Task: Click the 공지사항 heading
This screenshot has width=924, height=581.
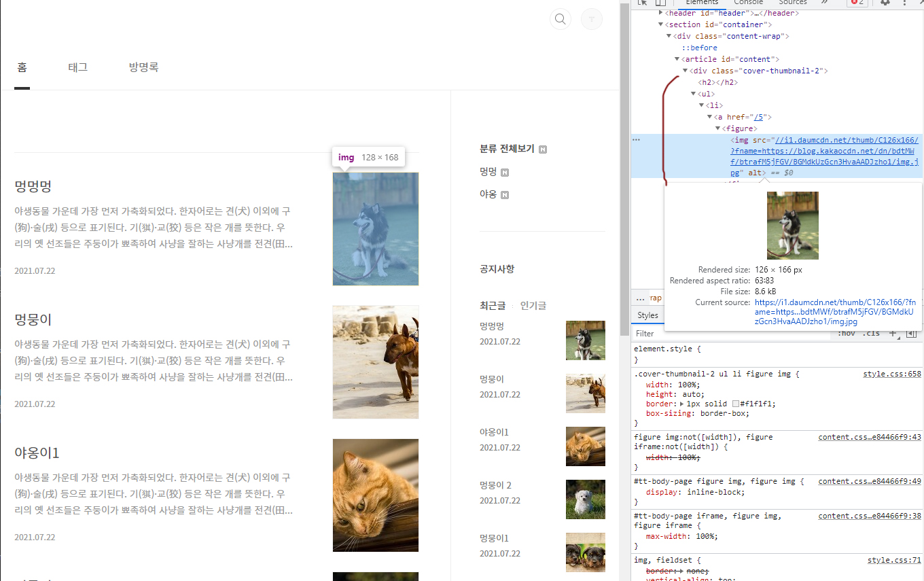Action: click(x=497, y=269)
